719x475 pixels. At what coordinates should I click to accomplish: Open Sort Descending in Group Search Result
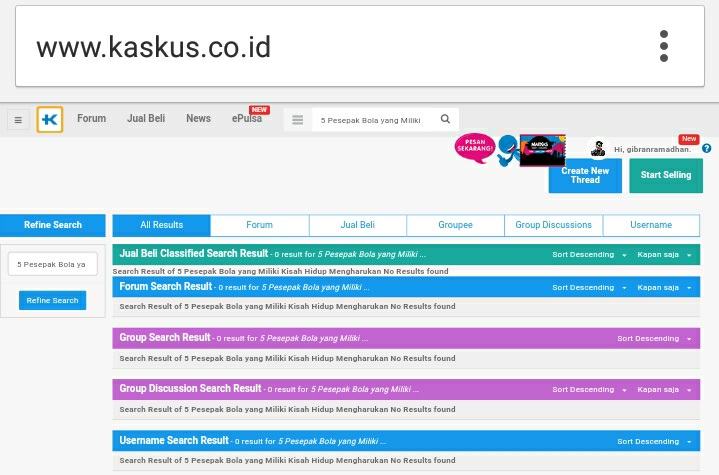click(654, 338)
